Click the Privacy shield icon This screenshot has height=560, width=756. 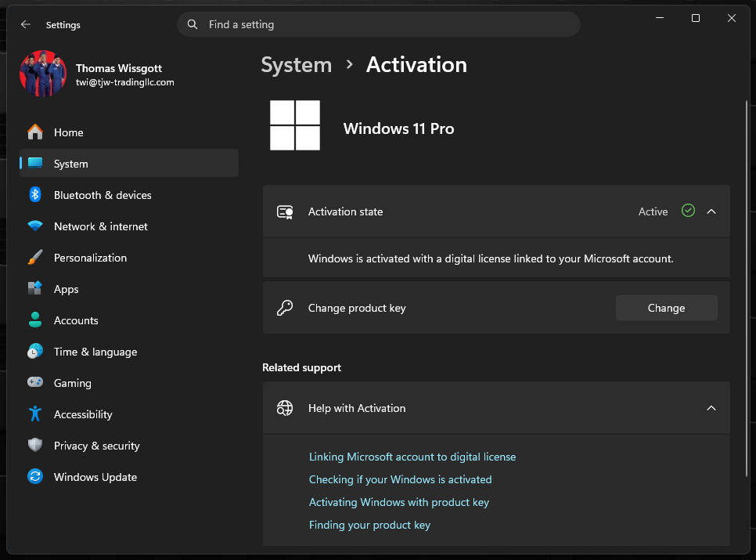pos(35,445)
